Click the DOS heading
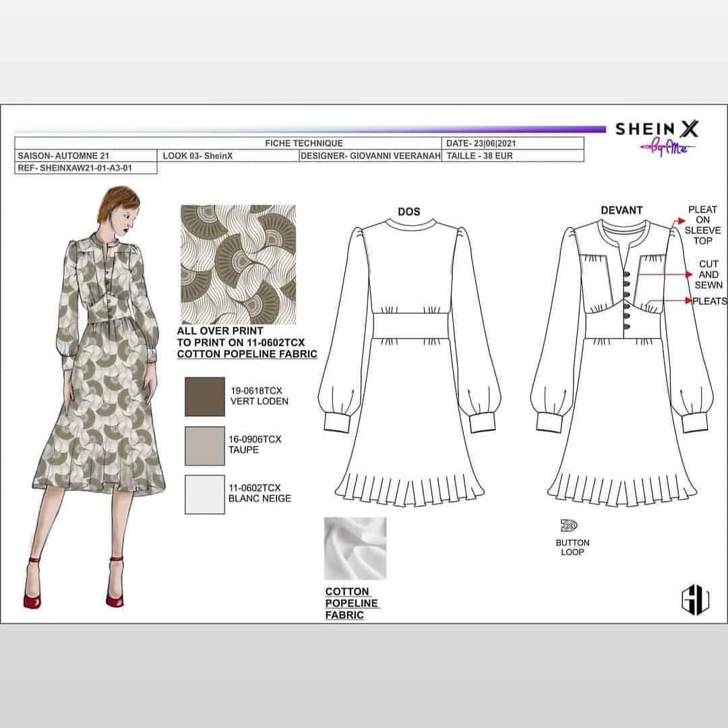728x728 pixels. pos(409,212)
